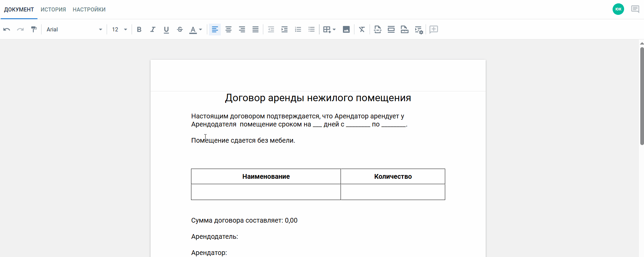Insert a numbered list
Screen dimensions: 644x257
tap(298, 29)
